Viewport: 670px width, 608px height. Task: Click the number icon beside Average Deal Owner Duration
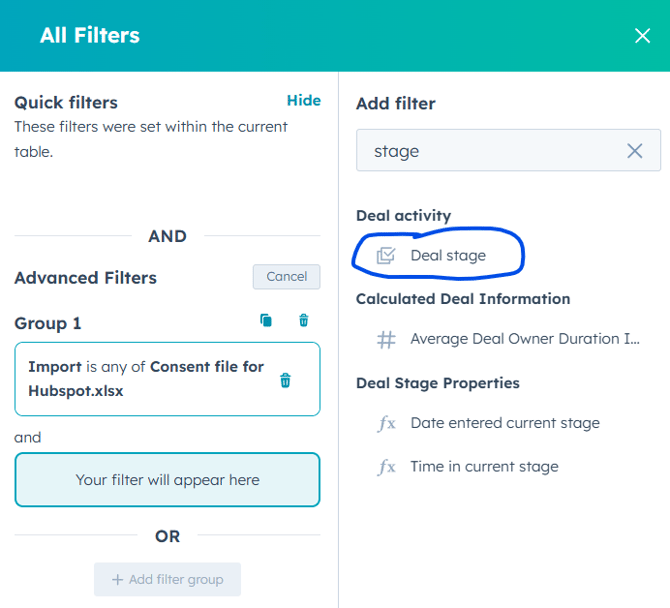point(386,340)
